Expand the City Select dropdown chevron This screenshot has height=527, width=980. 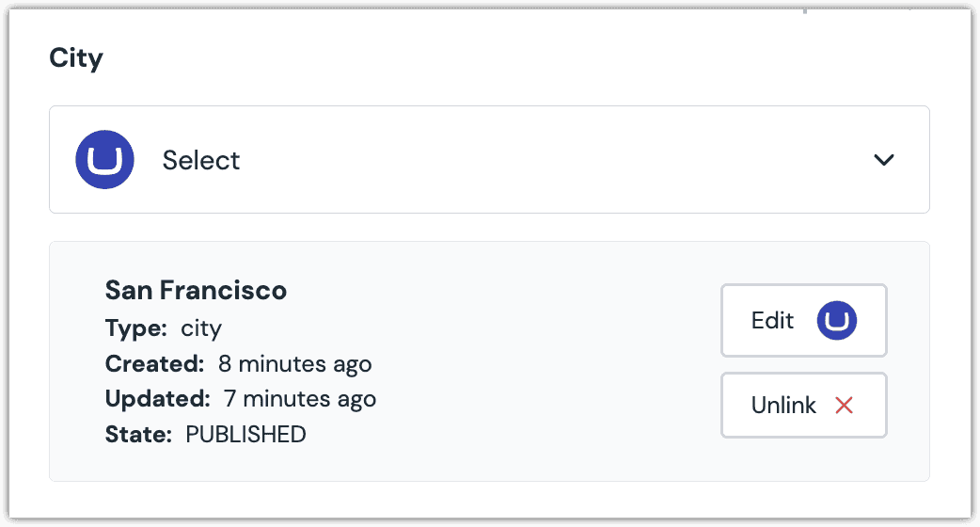pyautogui.click(x=884, y=160)
